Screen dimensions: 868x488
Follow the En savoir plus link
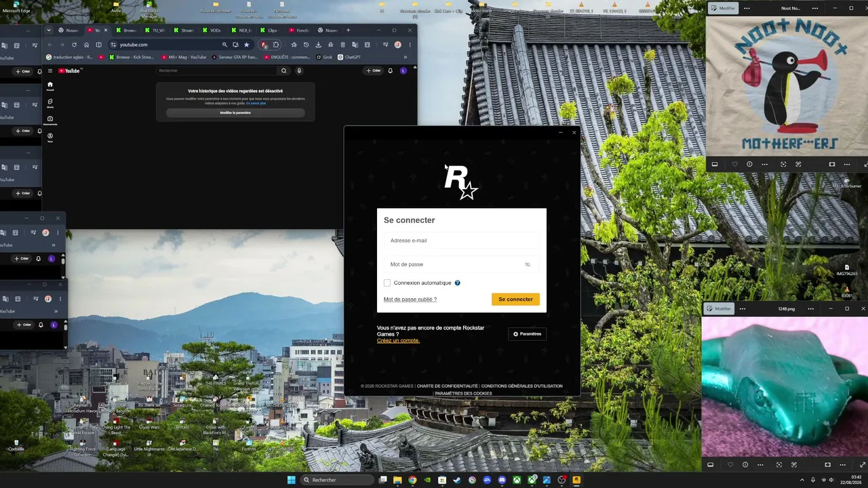coord(256,103)
